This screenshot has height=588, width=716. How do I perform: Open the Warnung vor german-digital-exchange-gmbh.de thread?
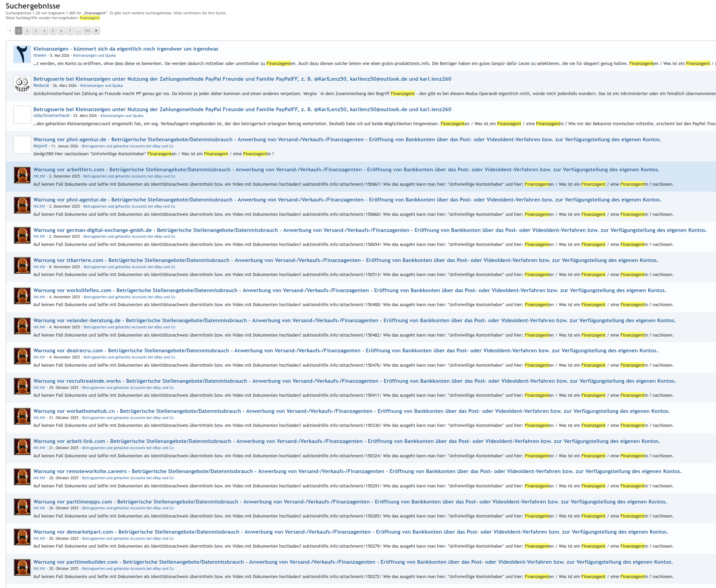[x=370, y=230]
